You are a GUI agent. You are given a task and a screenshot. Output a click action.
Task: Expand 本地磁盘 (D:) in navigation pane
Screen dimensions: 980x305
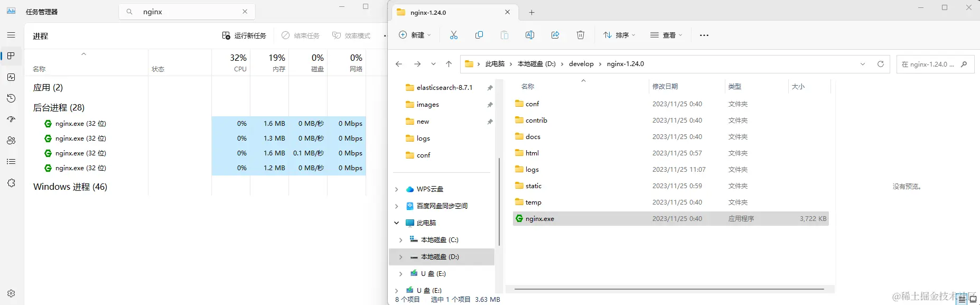coord(401,257)
